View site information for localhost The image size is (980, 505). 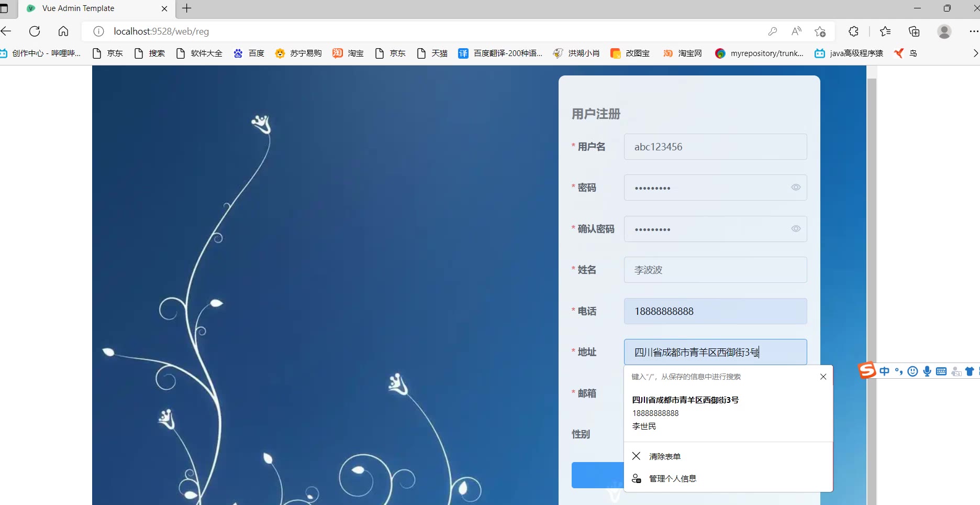coord(98,31)
